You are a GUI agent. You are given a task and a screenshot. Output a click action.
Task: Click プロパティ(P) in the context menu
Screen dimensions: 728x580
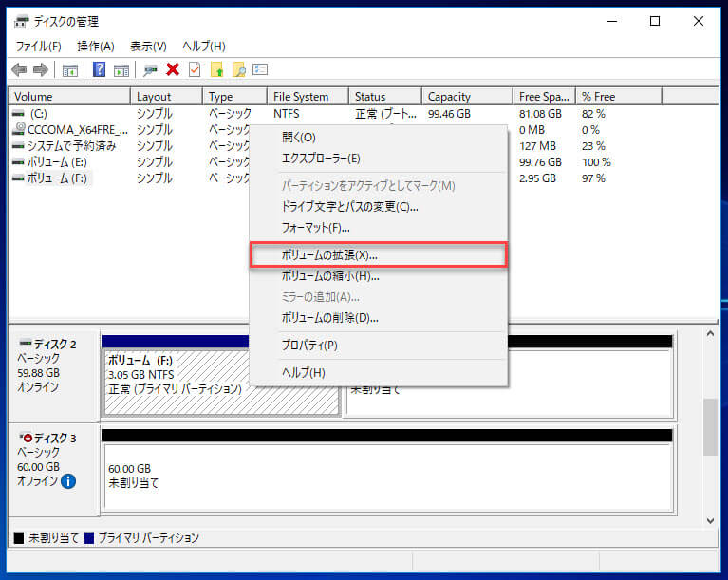[309, 345]
